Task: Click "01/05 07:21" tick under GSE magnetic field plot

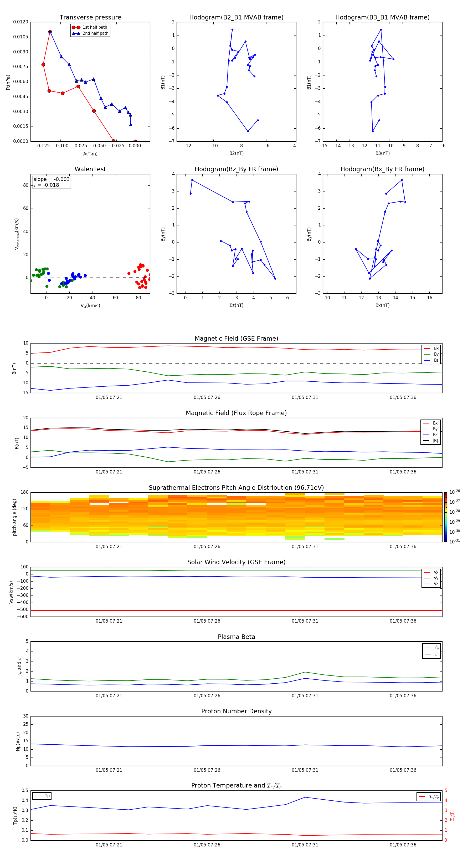Action: pyautogui.click(x=109, y=398)
